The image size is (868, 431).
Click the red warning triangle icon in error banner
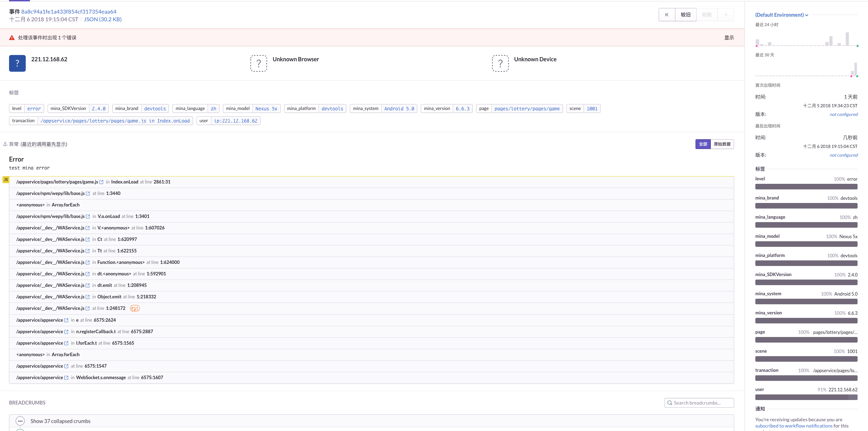click(x=12, y=38)
